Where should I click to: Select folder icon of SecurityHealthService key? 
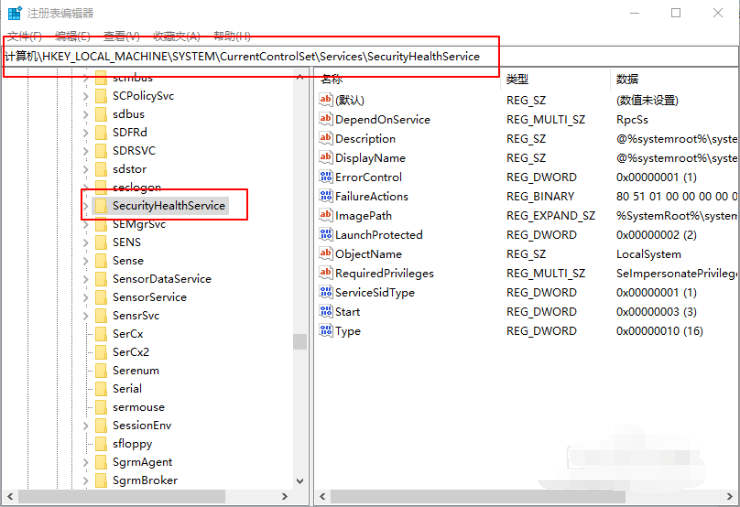click(x=101, y=205)
